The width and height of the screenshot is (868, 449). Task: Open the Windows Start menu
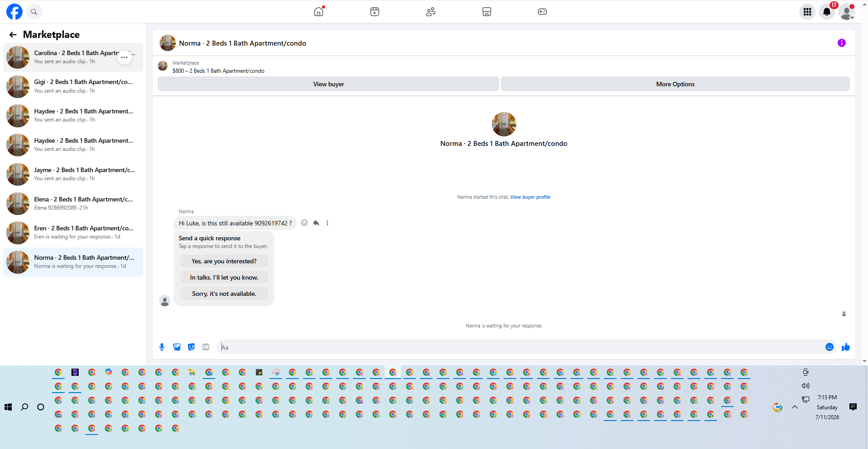(8, 407)
